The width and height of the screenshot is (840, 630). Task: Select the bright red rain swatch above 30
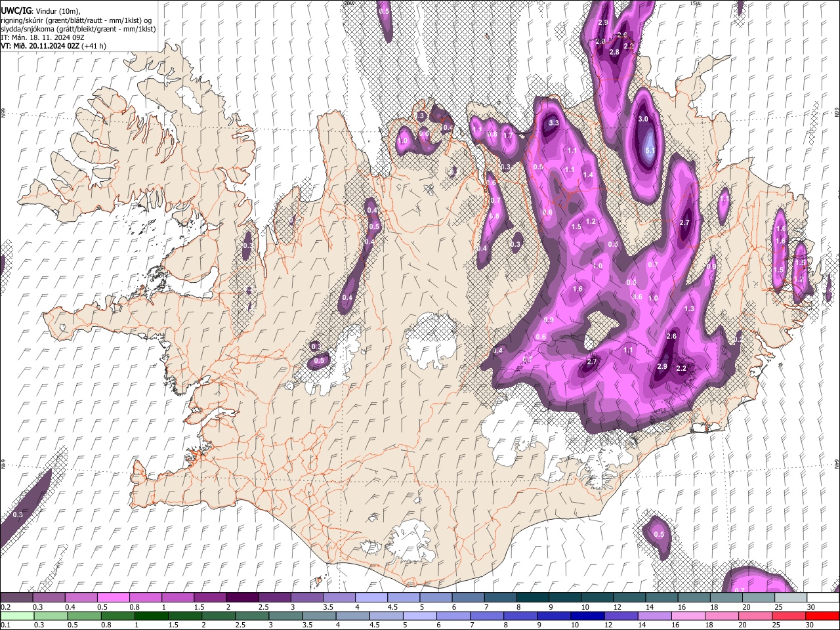tap(823, 616)
